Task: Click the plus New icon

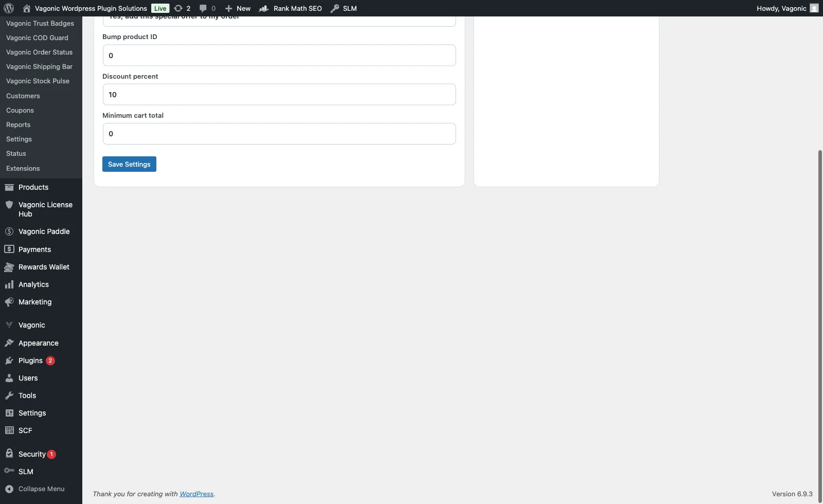Action: coord(229,8)
